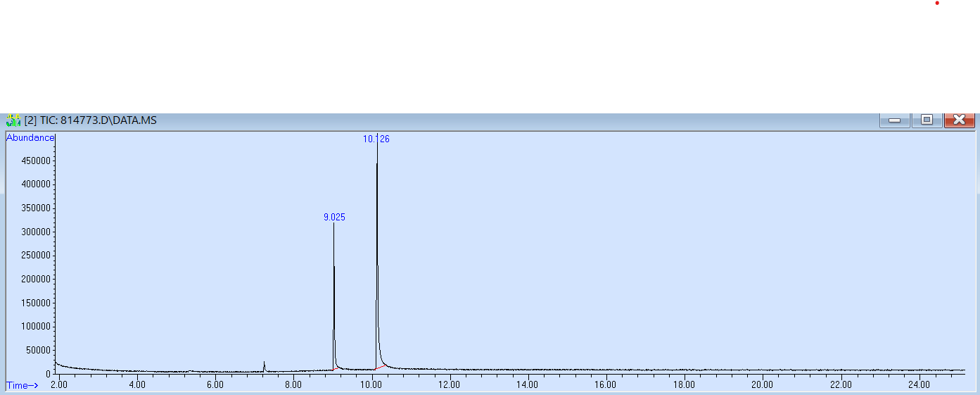Image resolution: width=980 pixels, height=395 pixels.
Task: Click the red baseline under the 10.126 peak
Action: point(381,367)
